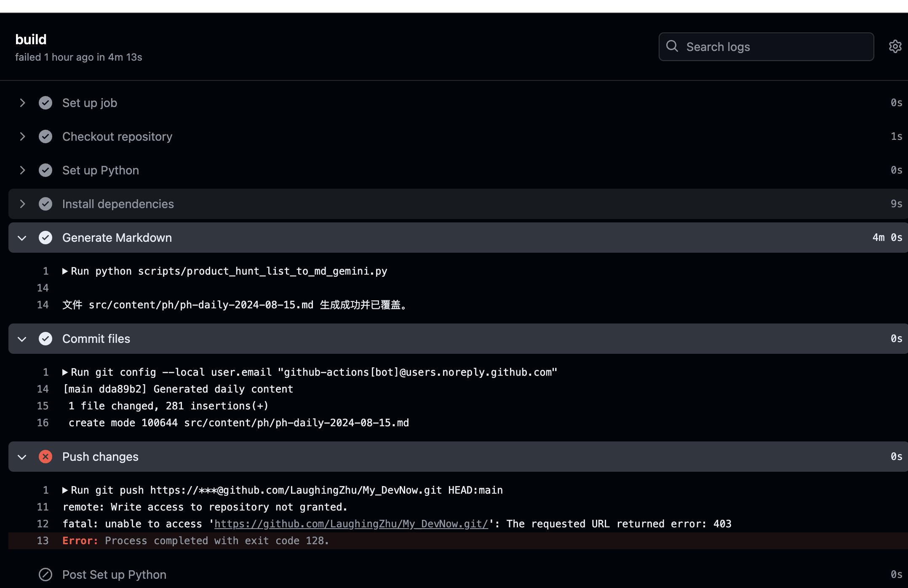Expand the Set up Python step
This screenshot has width=908, height=588.
pos(22,170)
